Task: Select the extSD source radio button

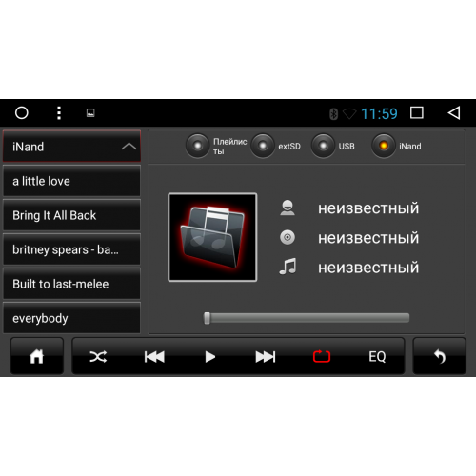Action: point(263,146)
